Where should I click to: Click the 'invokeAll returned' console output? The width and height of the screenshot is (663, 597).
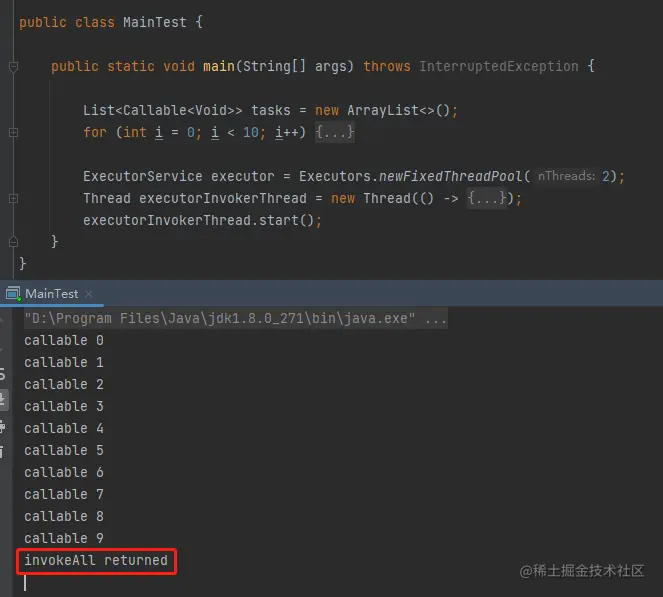[96, 560]
